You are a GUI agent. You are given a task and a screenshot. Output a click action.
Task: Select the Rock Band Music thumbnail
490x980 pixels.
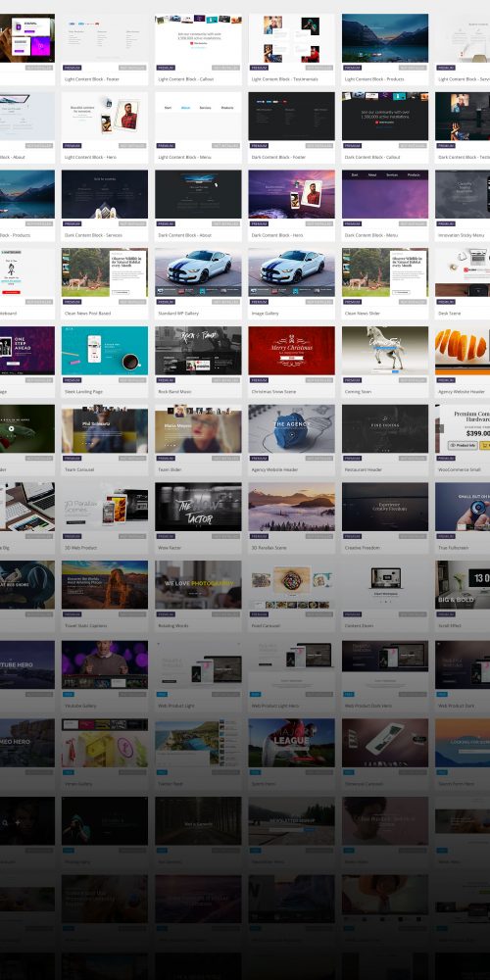(198, 351)
